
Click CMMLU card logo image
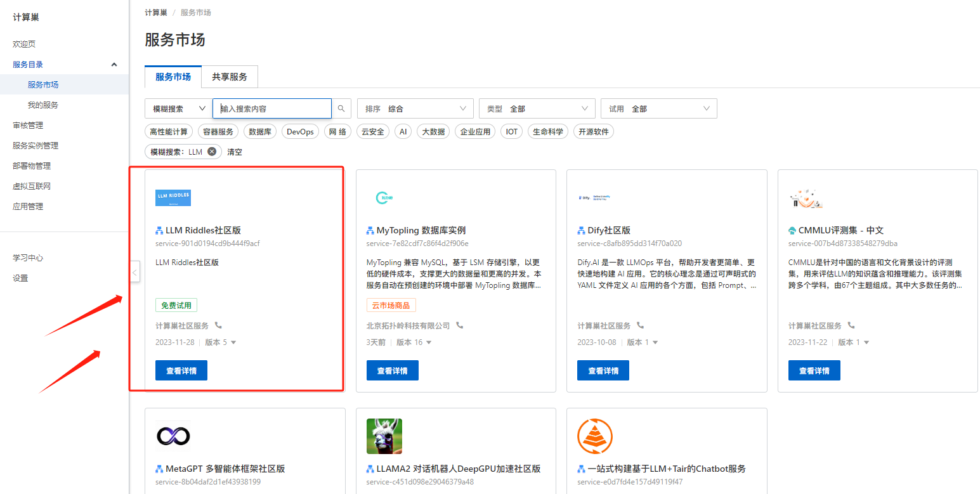806,198
